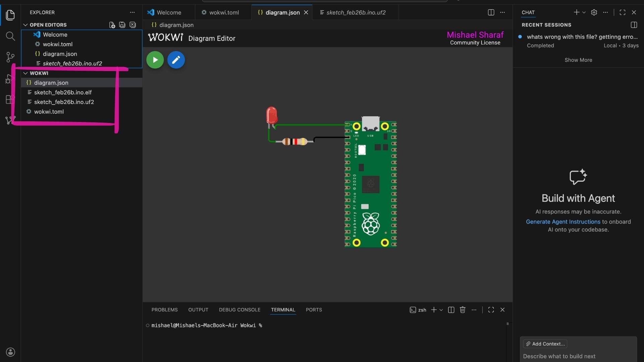The width and height of the screenshot is (644, 362).
Task: Click Save All in Open Editors header
Action: pyautogui.click(x=122, y=25)
